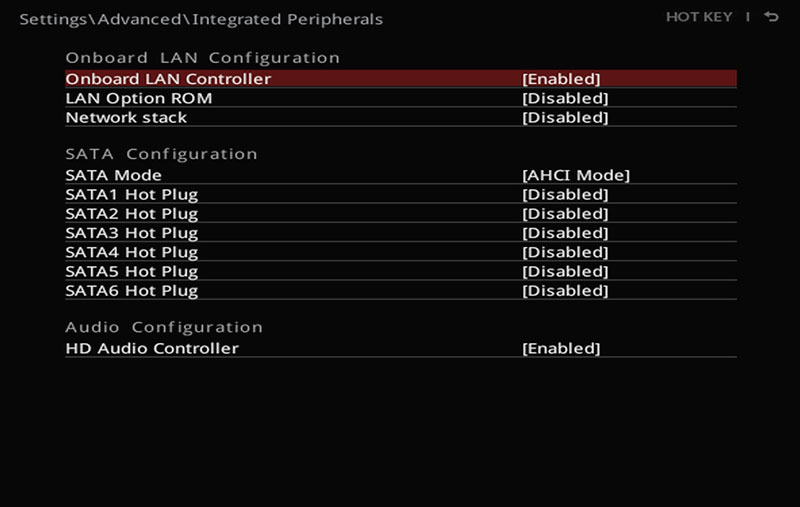Image resolution: width=800 pixels, height=507 pixels.
Task: Open SATA1 Hot Plug value options
Action: [565, 195]
